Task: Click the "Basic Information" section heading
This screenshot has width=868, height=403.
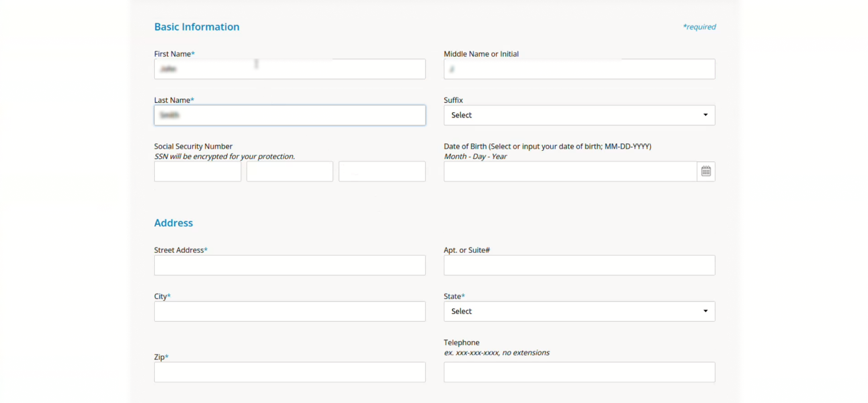Action: pyautogui.click(x=196, y=27)
